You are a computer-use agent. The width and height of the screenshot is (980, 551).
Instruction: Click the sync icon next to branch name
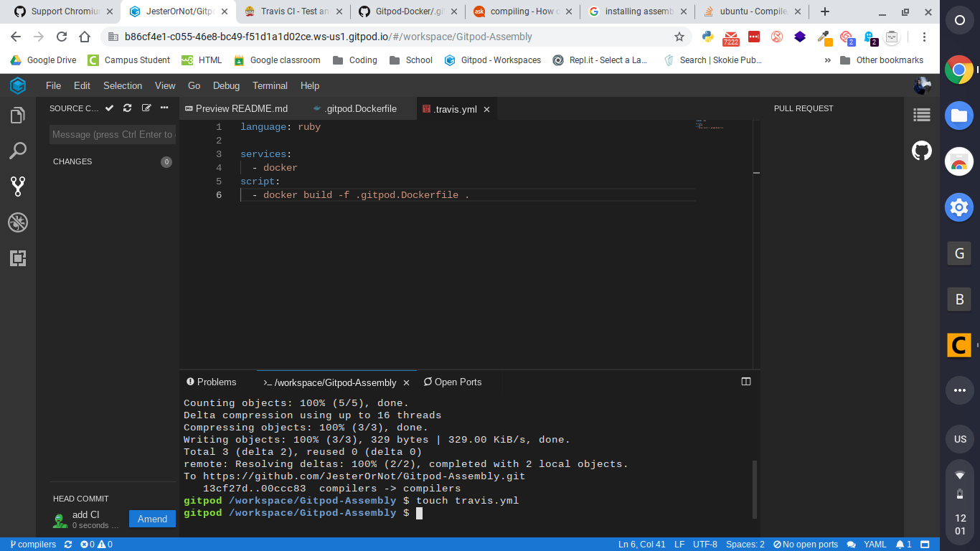(67, 544)
